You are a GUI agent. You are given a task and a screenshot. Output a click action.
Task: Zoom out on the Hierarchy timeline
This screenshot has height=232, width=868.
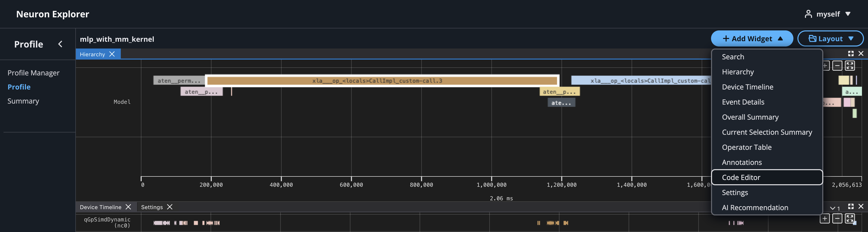pos(838,66)
